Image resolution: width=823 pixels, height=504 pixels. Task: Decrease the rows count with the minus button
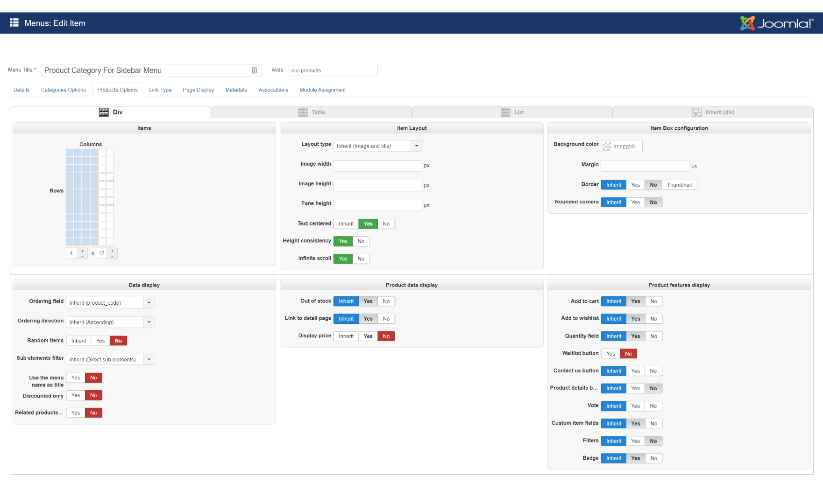click(x=112, y=256)
